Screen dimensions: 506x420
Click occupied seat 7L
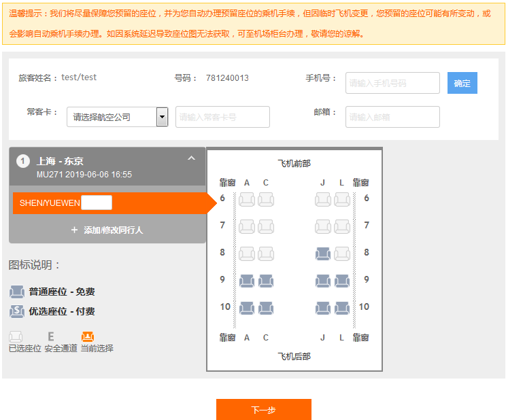[x=342, y=226]
